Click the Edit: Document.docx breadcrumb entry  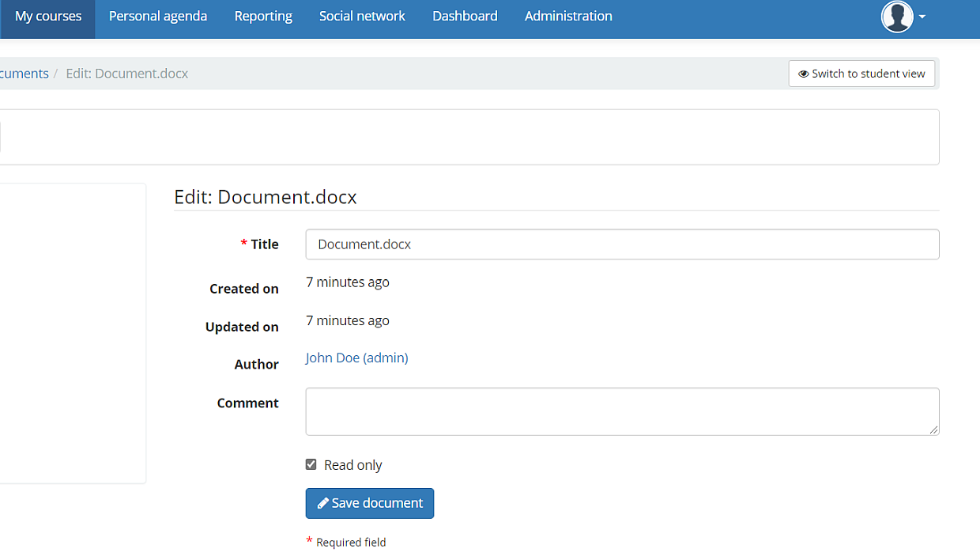[126, 73]
